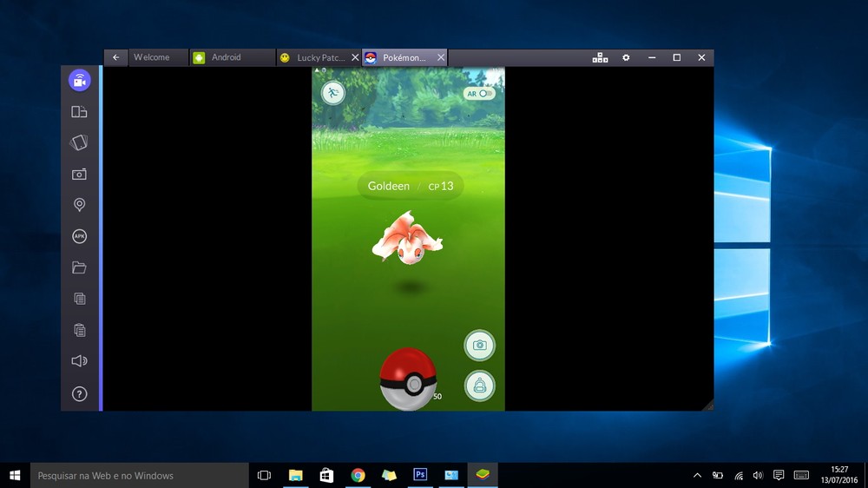Open Task View on the taskbar

click(x=265, y=475)
